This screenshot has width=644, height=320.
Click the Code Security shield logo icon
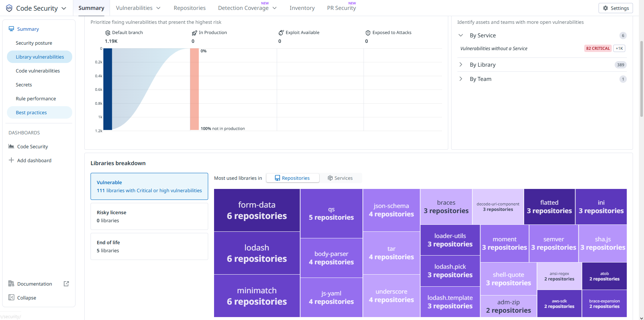click(x=9, y=8)
